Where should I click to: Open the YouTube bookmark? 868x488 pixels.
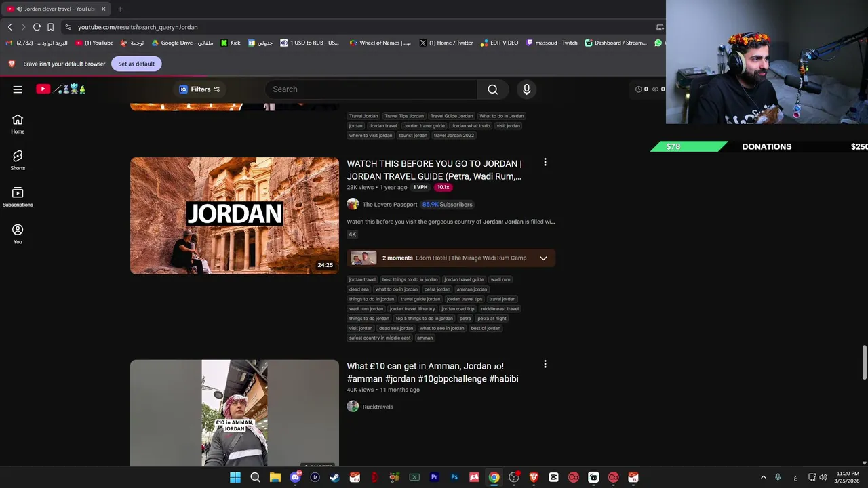(95, 43)
